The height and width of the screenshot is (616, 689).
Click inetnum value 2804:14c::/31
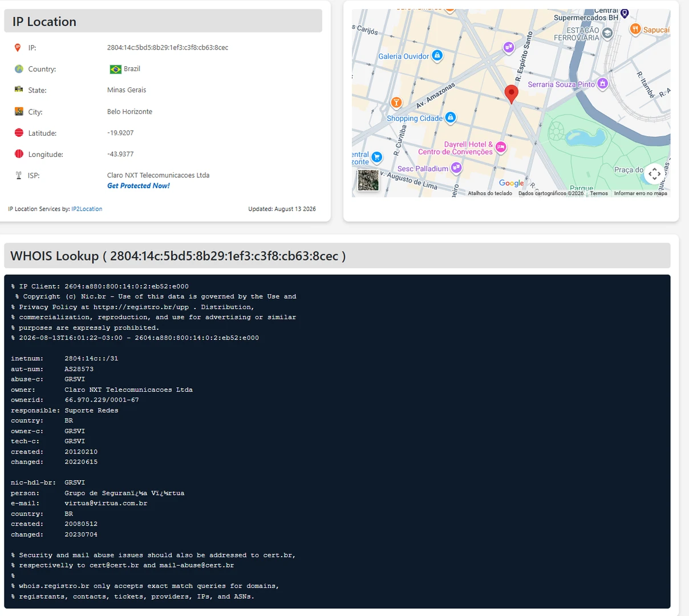click(x=91, y=359)
